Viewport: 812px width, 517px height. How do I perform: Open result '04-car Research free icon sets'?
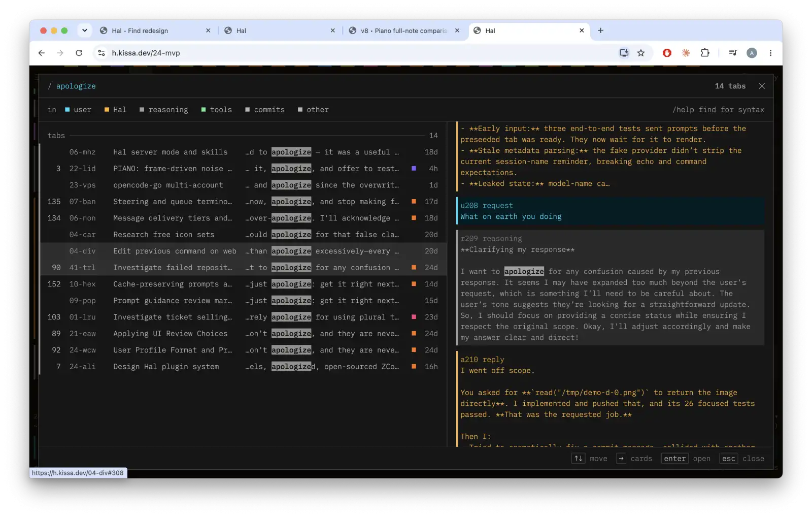[243, 235]
